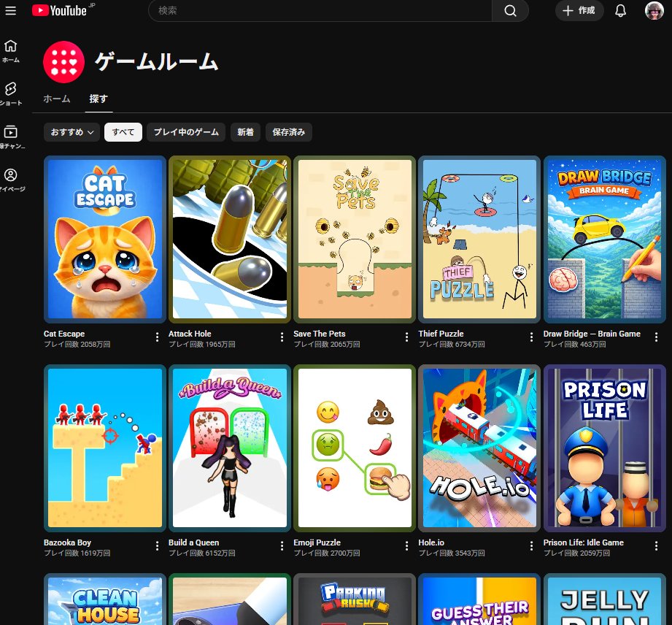
Task: Open the Thief Puzzle thumbnail
Action: pos(479,239)
